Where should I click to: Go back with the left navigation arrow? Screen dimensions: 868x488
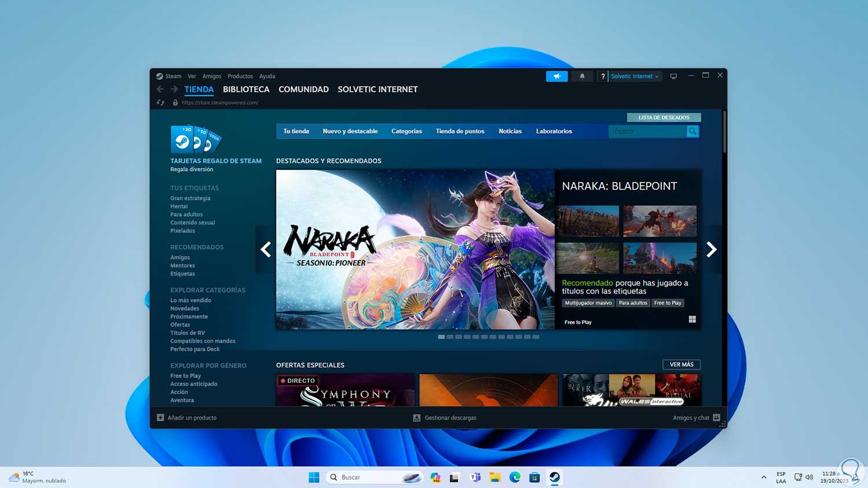pyautogui.click(x=160, y=89)
